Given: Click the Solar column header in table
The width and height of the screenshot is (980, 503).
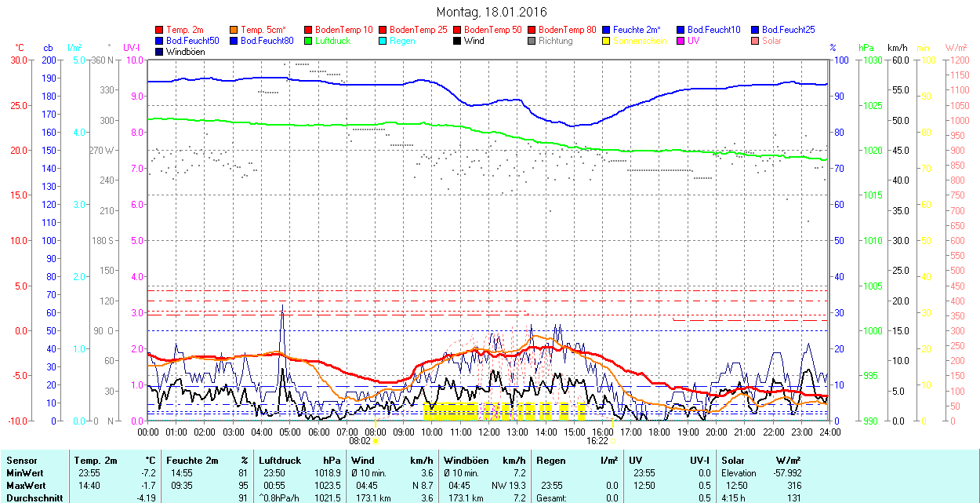Looking at the screenshot, I should coord(732,461).
